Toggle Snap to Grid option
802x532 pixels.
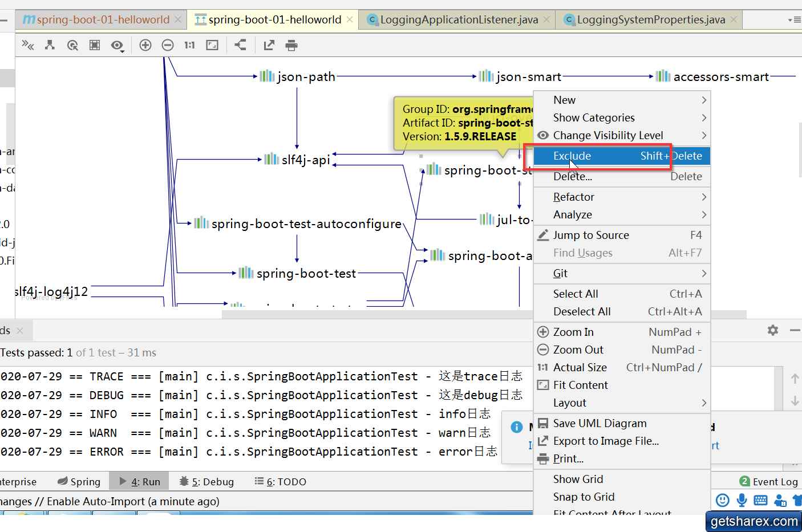pyautogui.click(x=622, y=497)
